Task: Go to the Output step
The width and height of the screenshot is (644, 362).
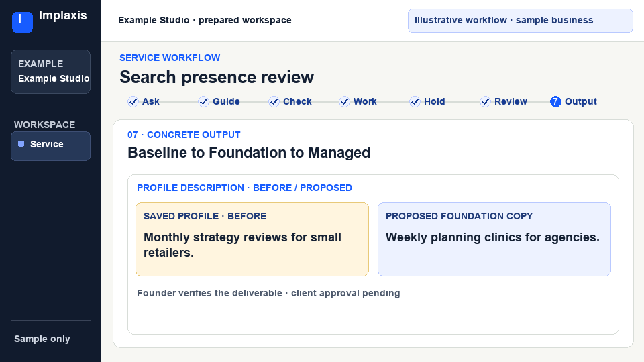Action: 574,101
